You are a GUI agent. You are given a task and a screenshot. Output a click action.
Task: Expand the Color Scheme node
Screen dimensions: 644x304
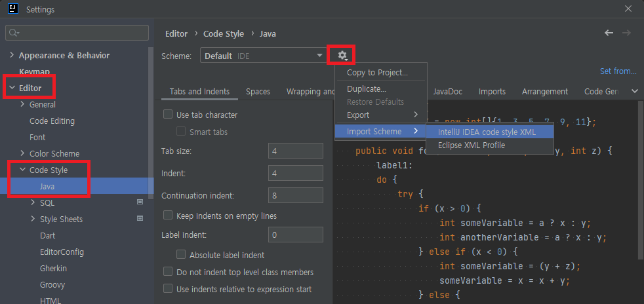click(22, 153)
